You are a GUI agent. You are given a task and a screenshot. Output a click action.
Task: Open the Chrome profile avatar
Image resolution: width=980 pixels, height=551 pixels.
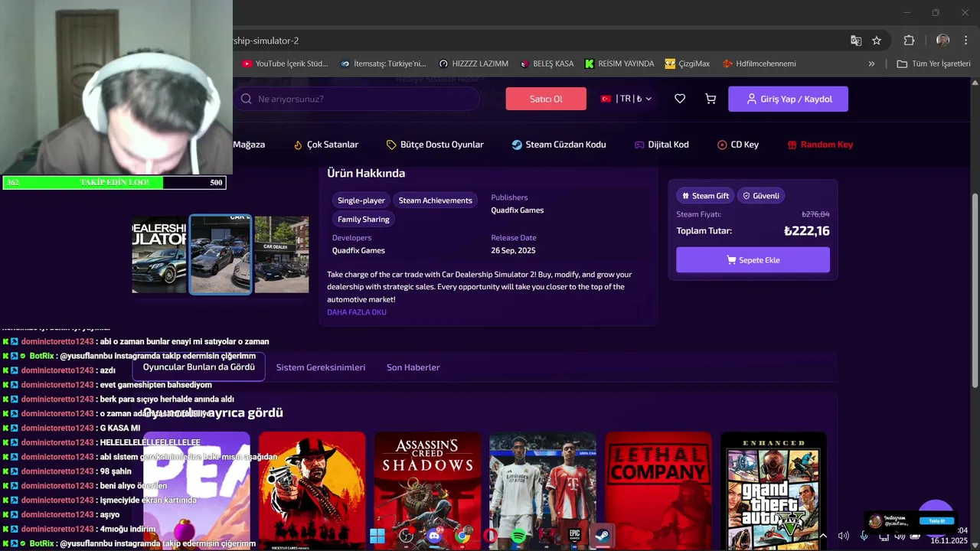point(942,41)
